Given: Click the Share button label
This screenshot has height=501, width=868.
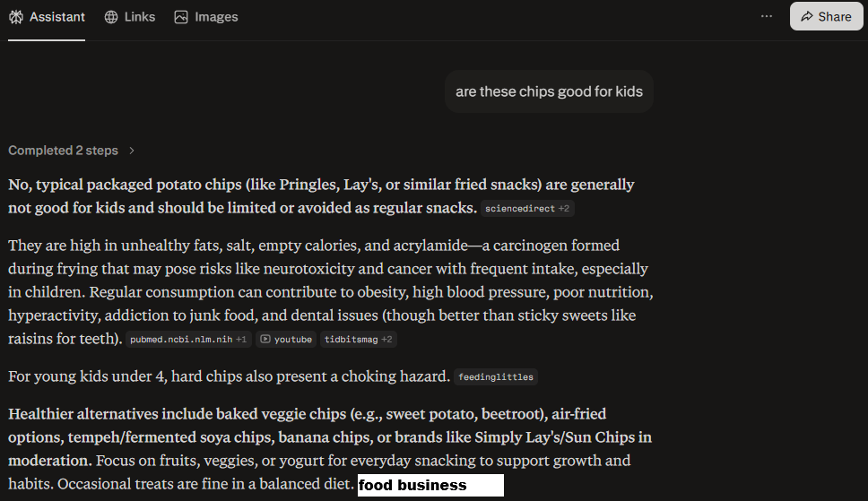Looking at the screenshot, I should pos(835,16).
